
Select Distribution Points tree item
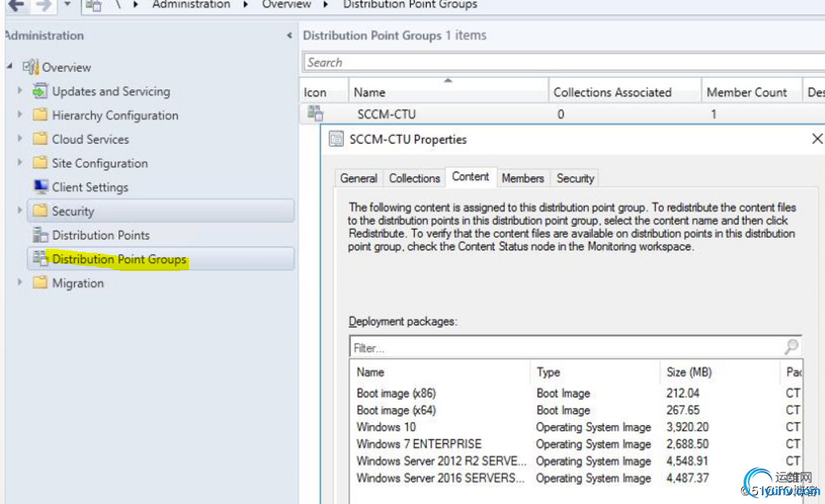[101, 235]
